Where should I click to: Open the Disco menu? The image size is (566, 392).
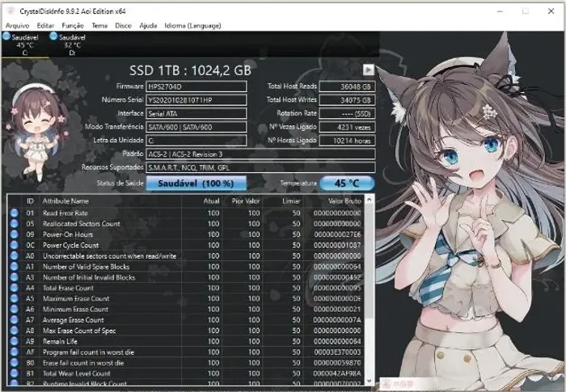point(123,26)
